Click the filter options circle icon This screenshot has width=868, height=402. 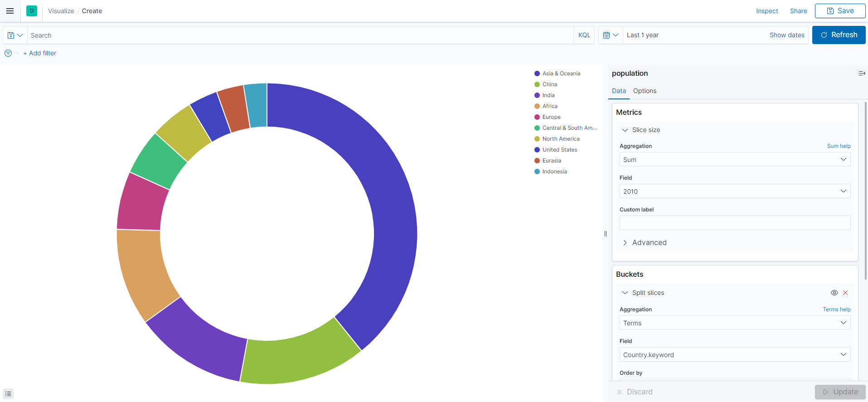[x=8, y=53]
